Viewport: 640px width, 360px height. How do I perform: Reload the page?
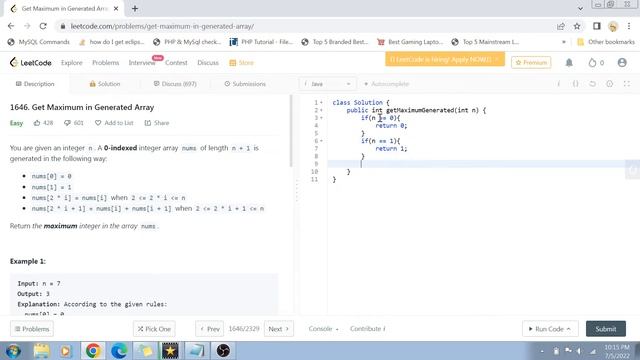43,26
